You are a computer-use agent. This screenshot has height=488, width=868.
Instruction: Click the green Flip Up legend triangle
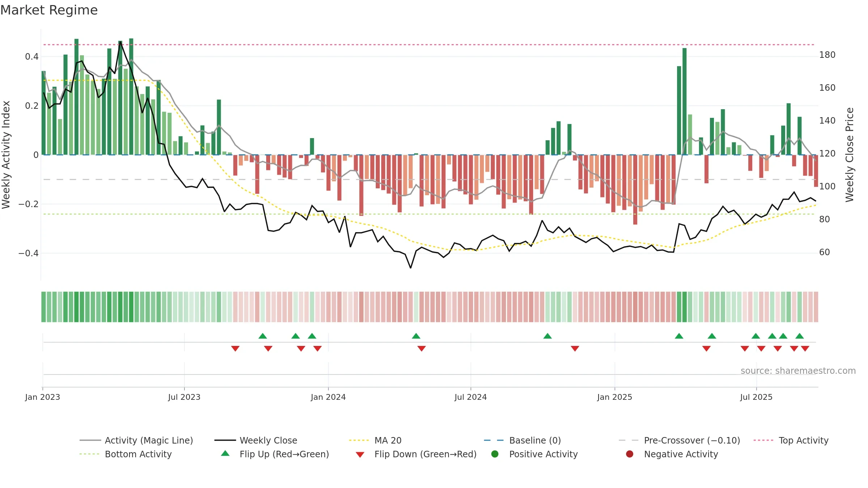tap(225, 453)
